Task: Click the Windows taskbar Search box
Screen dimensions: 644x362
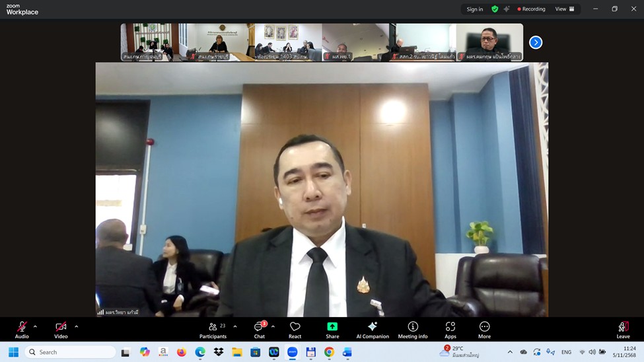Action: [x=70, y=352]
